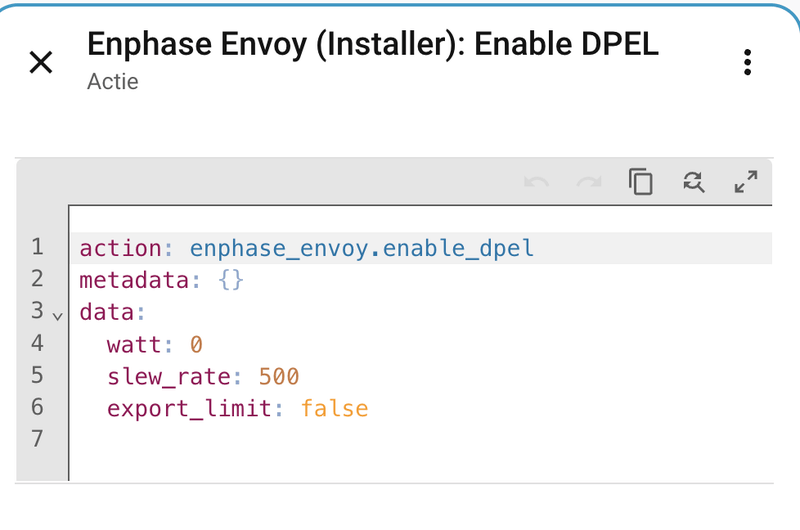Close the Enable DPEL action dialog

click(x=41, y=62)
